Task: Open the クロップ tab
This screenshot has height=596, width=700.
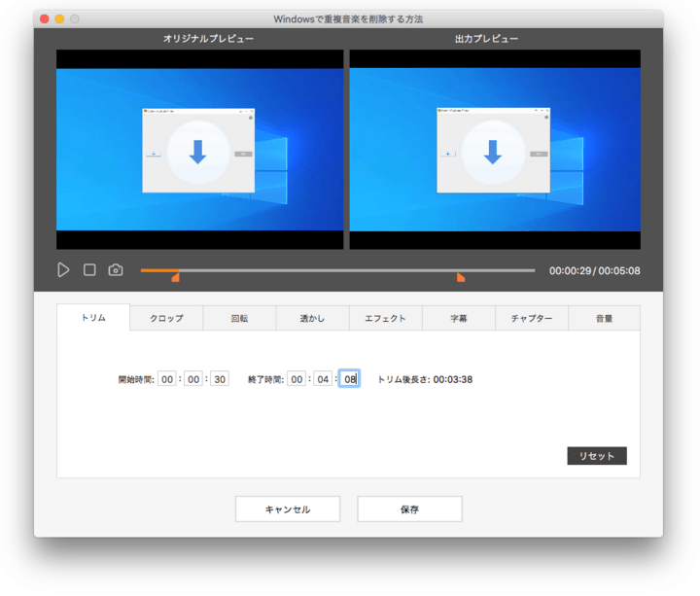Action: (166, 318)
